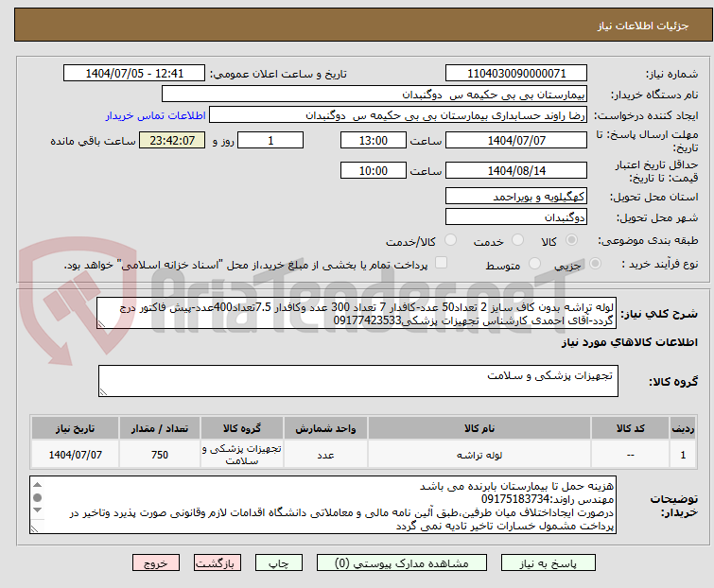
Task: Click the unit cell عدد
Action: [325, 455]
